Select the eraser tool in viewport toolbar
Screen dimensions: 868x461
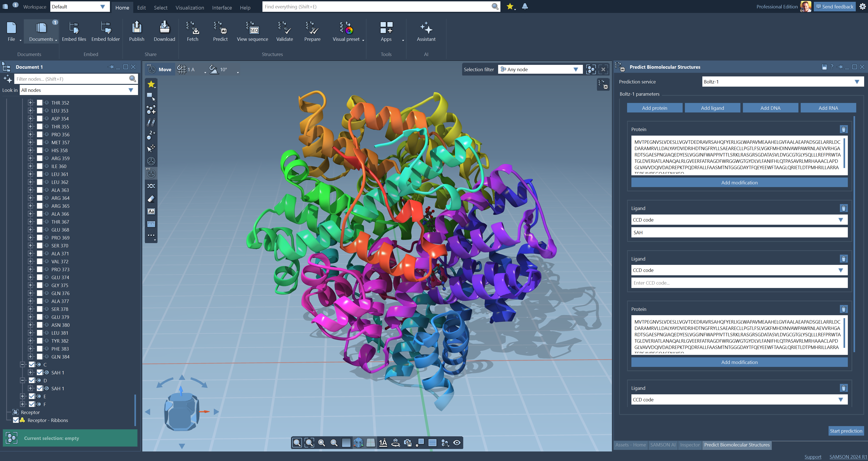pos(151,199)
